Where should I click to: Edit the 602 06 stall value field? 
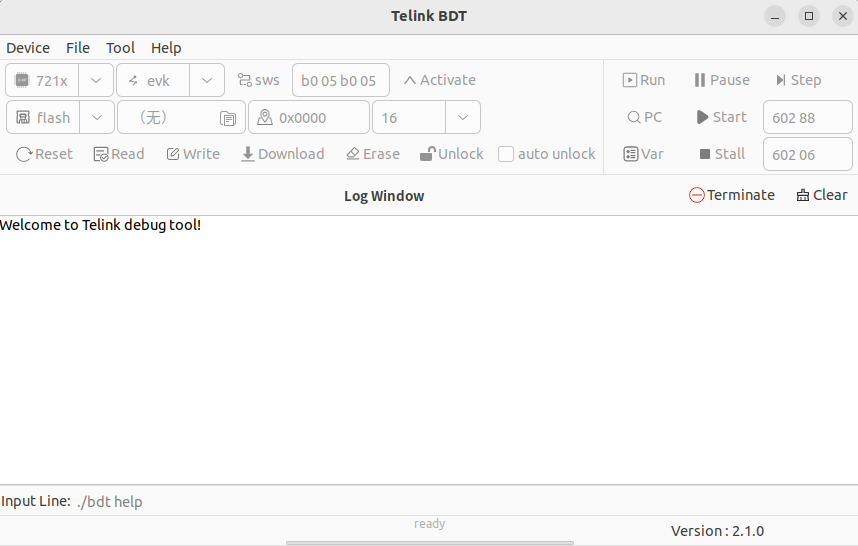point(808,154)
